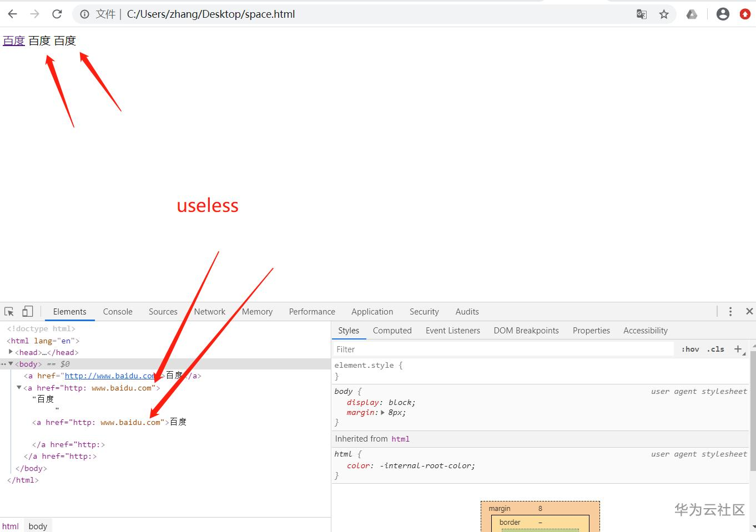Toggle the device toolbar in DevTools
756x532 pixels.
28,311
